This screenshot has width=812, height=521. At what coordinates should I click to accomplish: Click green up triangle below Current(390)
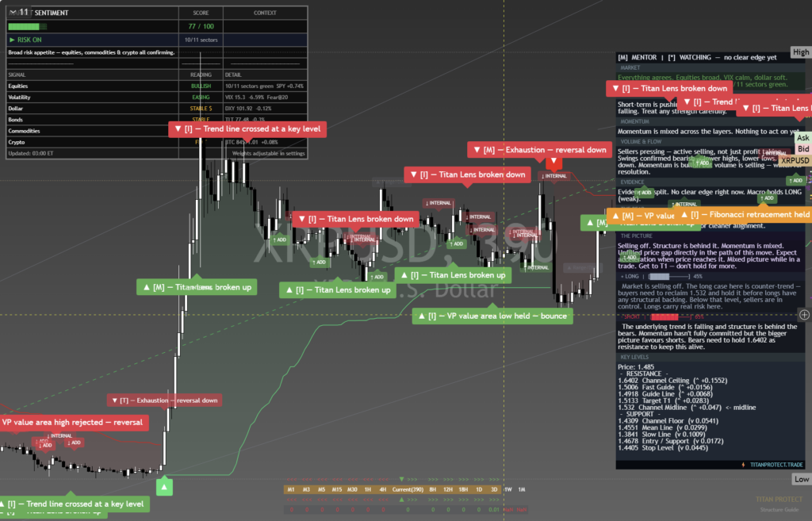401,500
